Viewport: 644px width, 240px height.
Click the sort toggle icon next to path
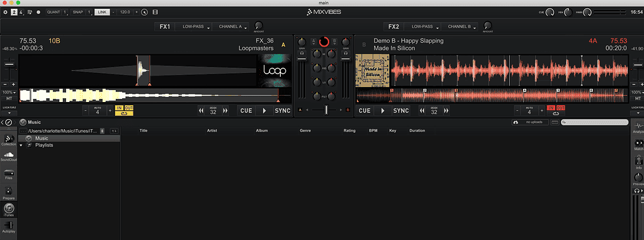coord(113,130)
